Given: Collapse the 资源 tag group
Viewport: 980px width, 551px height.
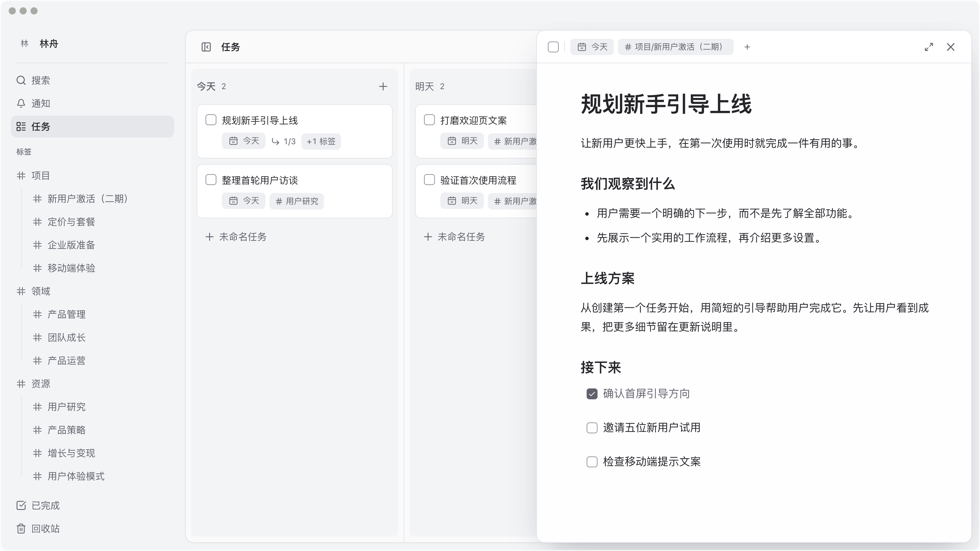Looking at the screenshot, I should (x=21, y=384).
